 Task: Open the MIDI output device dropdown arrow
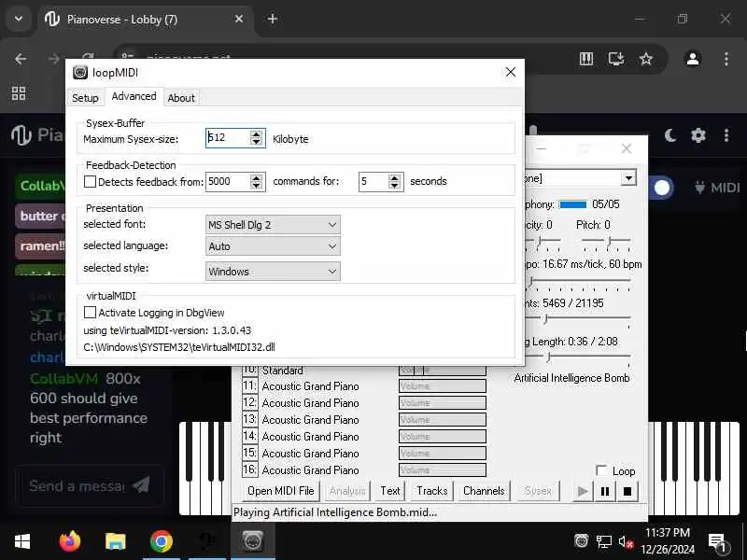(x=628, y=178)
